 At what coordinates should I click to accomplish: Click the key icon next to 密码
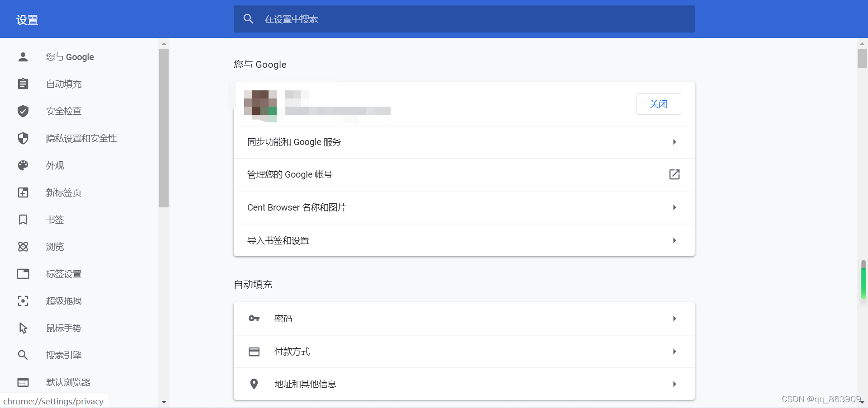pyautogui.click(x=254, y=319)
